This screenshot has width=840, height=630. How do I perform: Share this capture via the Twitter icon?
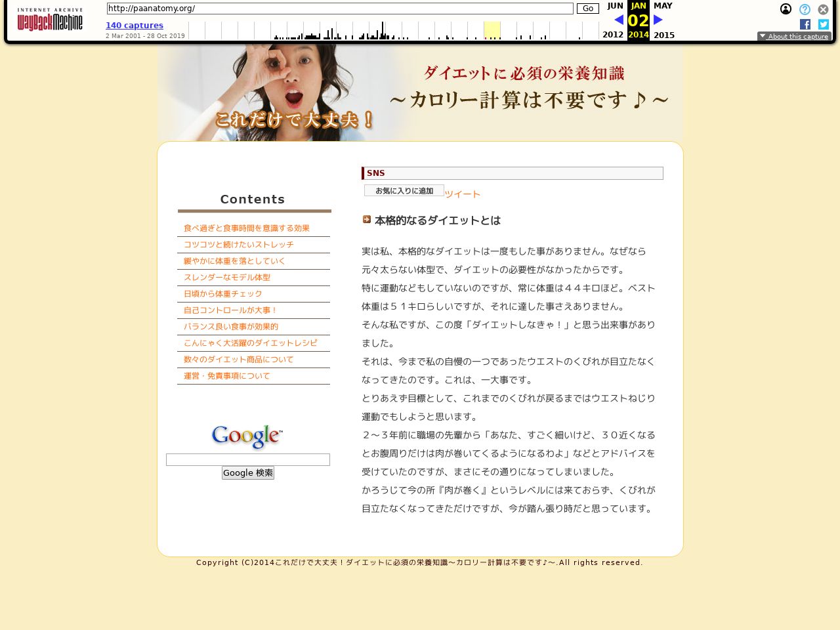click(823, 24)
